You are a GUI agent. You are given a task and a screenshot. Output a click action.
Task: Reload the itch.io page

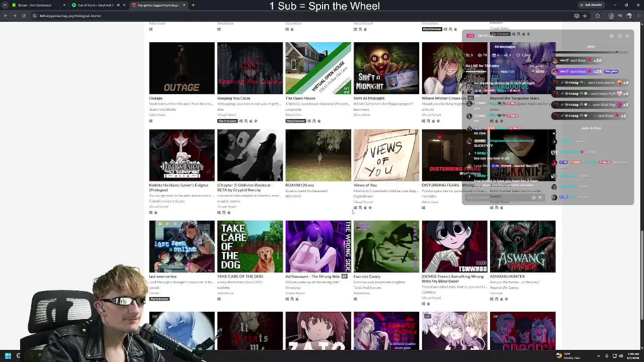24,16
